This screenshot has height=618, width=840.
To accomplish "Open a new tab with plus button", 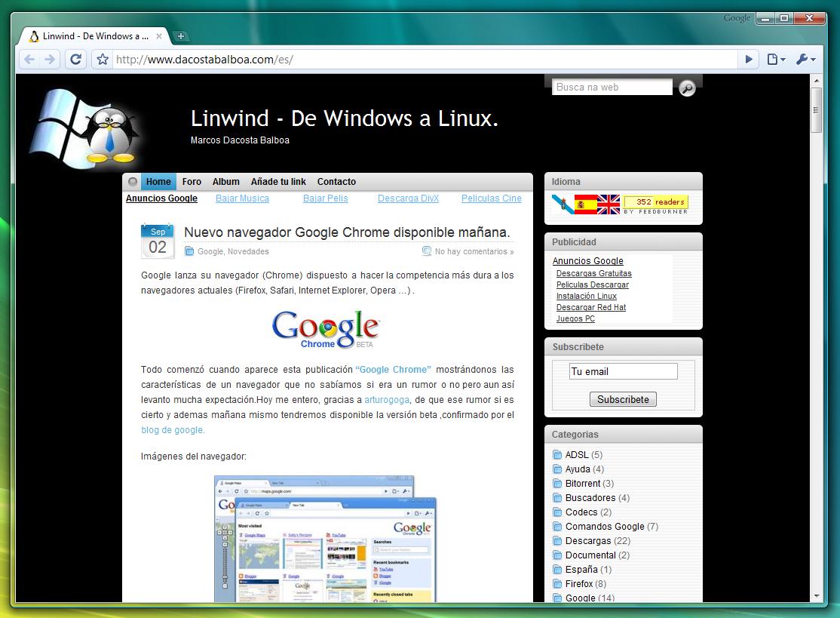I will (x=180, y=36).
